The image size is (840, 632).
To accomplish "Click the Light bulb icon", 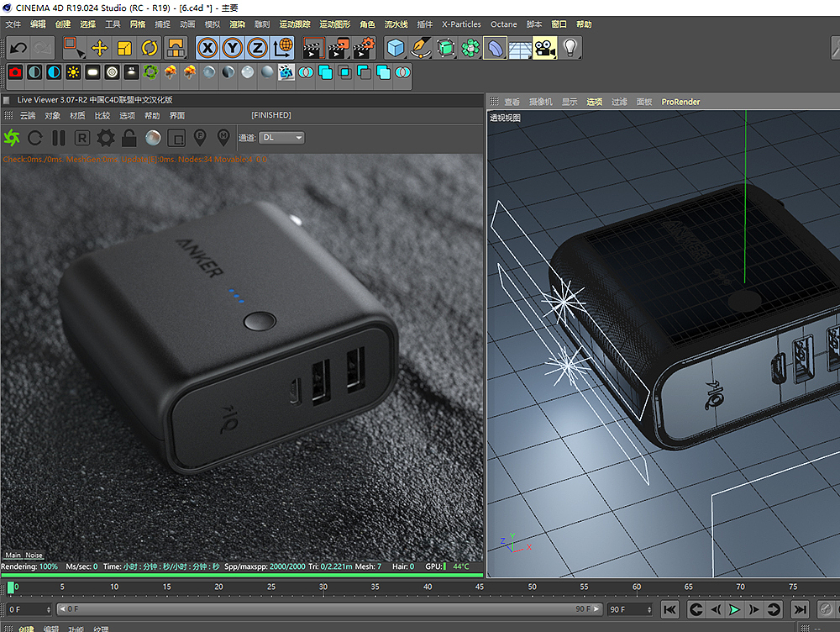I will pos(570,48).
